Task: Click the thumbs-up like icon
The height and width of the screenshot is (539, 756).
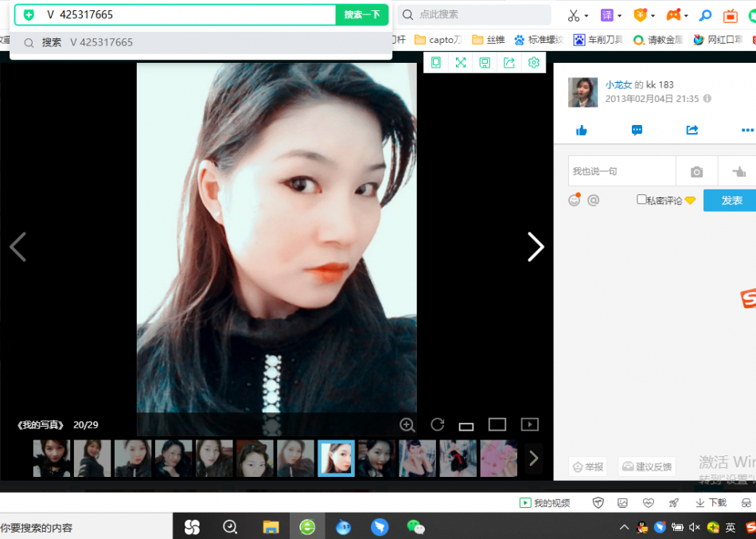Action: pos(582,131)
